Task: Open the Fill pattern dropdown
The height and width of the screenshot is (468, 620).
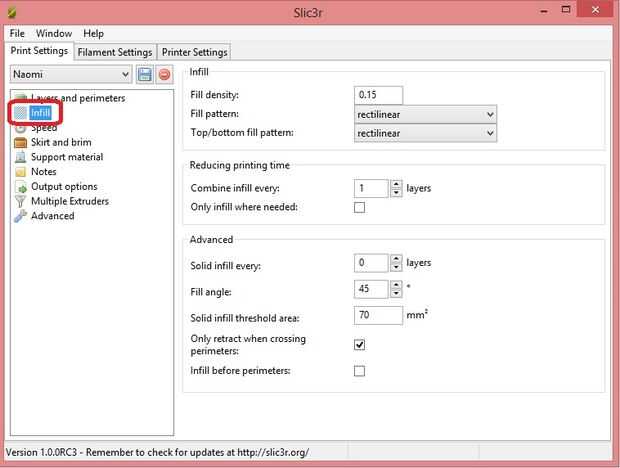Action: [x=425, y=115]
